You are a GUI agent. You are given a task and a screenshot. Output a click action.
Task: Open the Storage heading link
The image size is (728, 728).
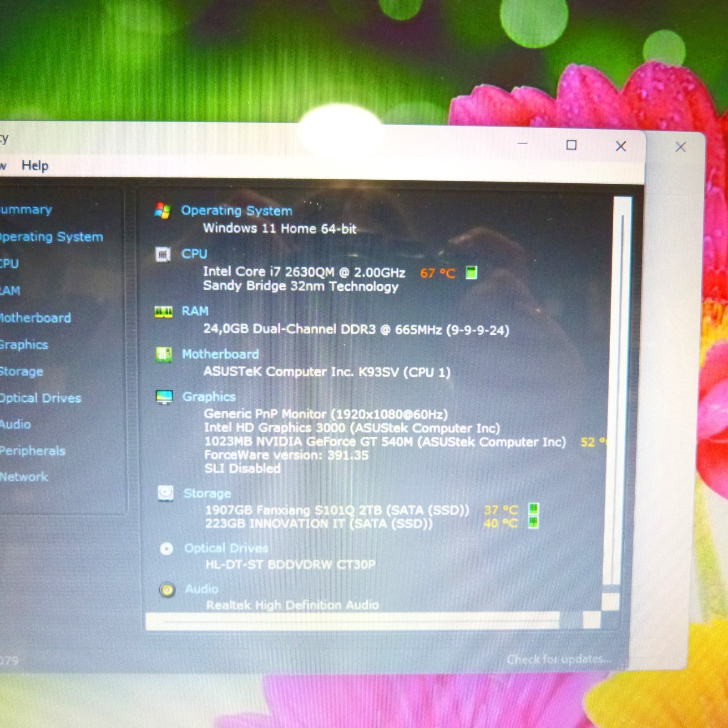click(207, 493)
